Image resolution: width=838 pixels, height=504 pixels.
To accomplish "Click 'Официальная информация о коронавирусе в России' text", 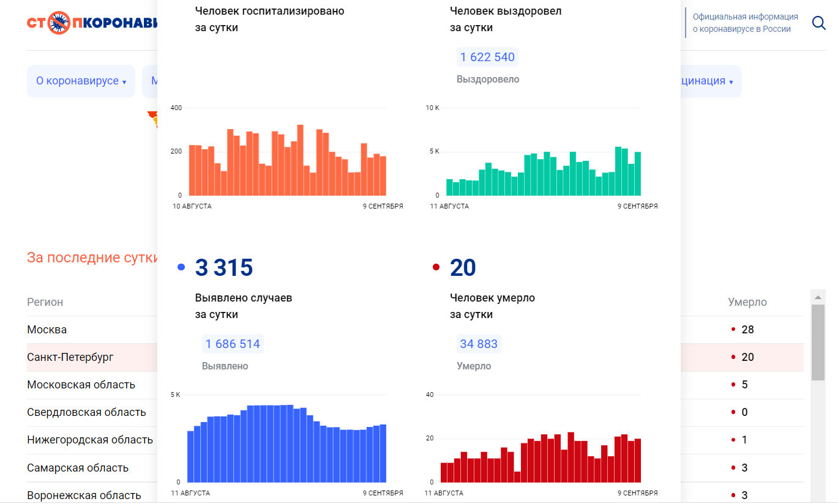I will (x=746, y=23).
